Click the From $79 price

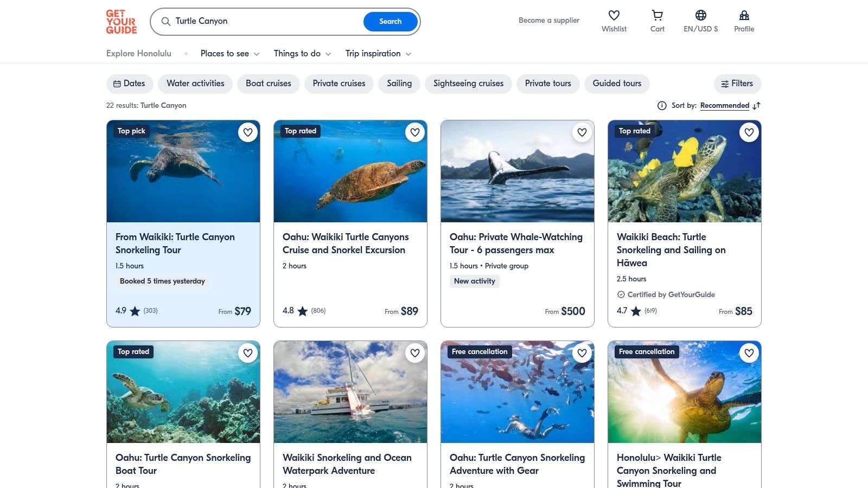point(234,311)
